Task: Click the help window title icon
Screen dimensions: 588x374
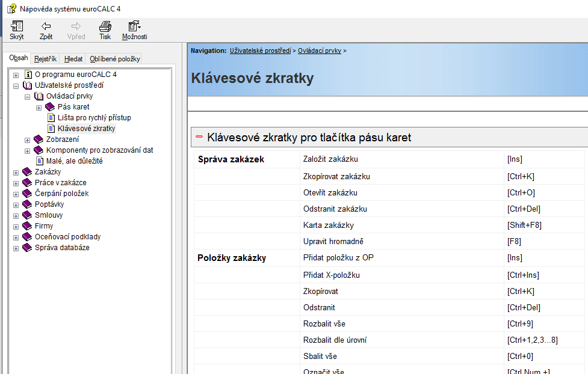Action: 11,8
